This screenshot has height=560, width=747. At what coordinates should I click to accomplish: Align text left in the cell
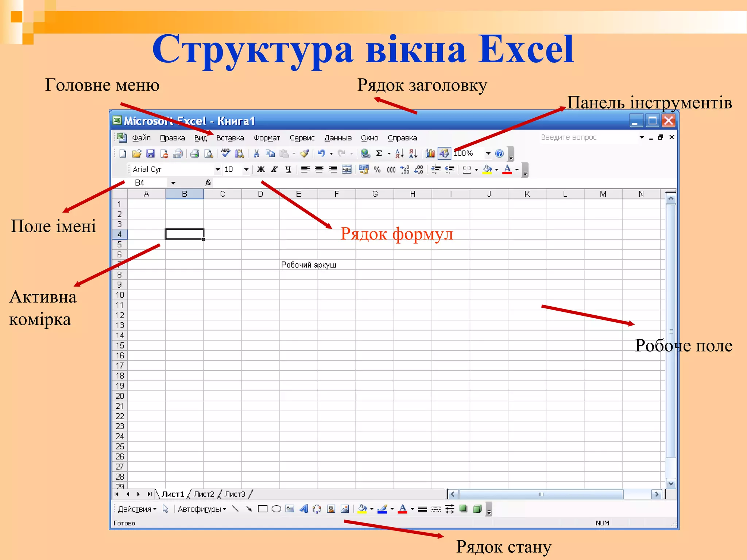pyautogui.click(x=305, y=170)
